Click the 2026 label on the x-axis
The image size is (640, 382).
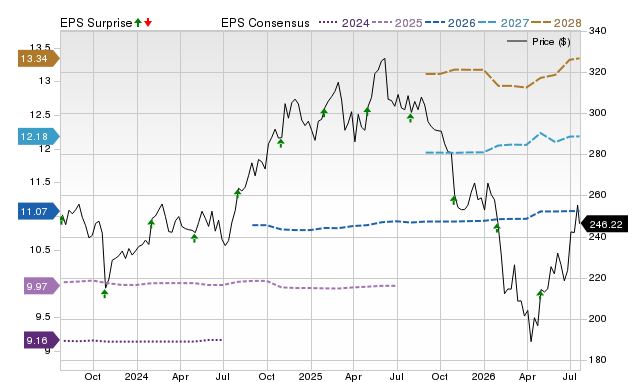[x=484, y=376]
